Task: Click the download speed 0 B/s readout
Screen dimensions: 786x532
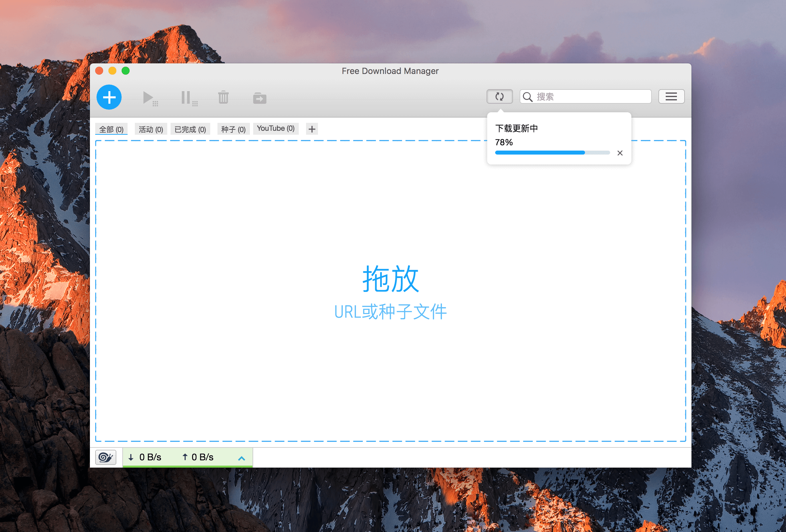Action: pos(145,457)
